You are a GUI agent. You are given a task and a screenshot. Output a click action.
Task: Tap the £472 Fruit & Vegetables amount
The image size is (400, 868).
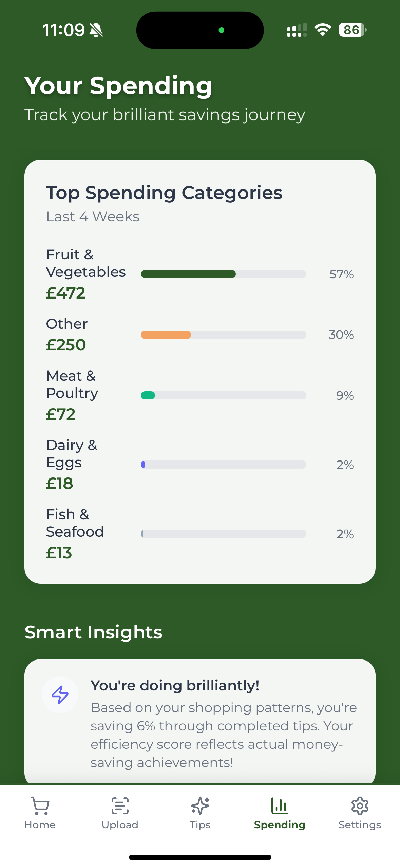pos(66,293)
